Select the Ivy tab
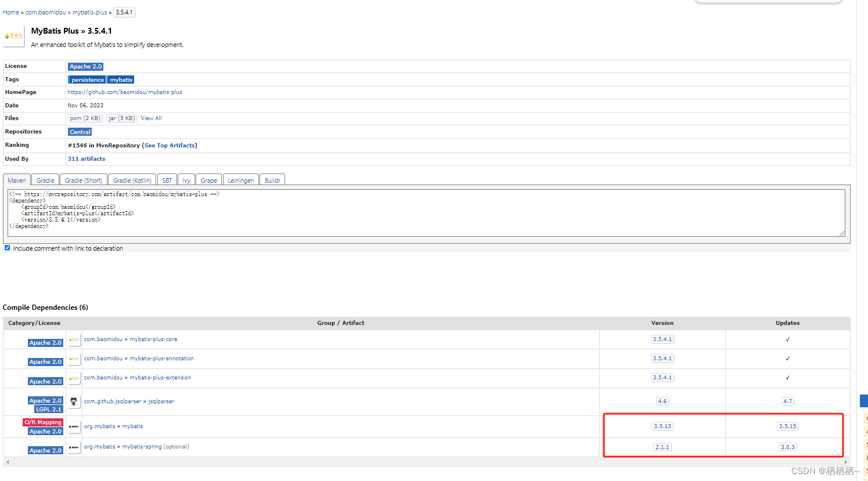 [186, 180]
